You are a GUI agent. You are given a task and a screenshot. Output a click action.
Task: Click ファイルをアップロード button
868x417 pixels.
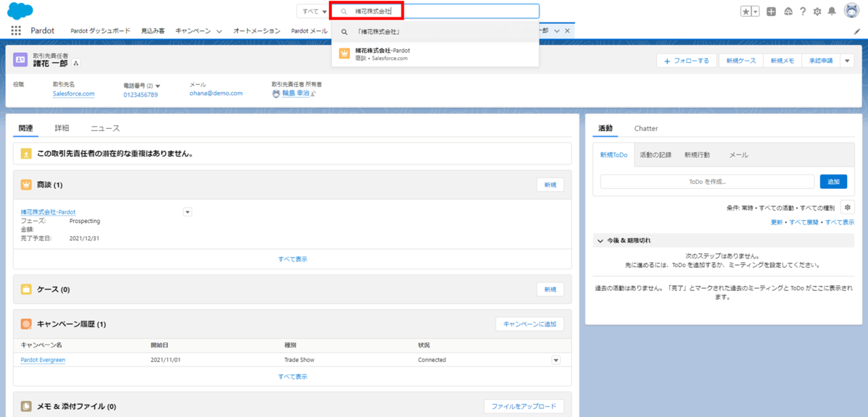[x=524, y=406]
